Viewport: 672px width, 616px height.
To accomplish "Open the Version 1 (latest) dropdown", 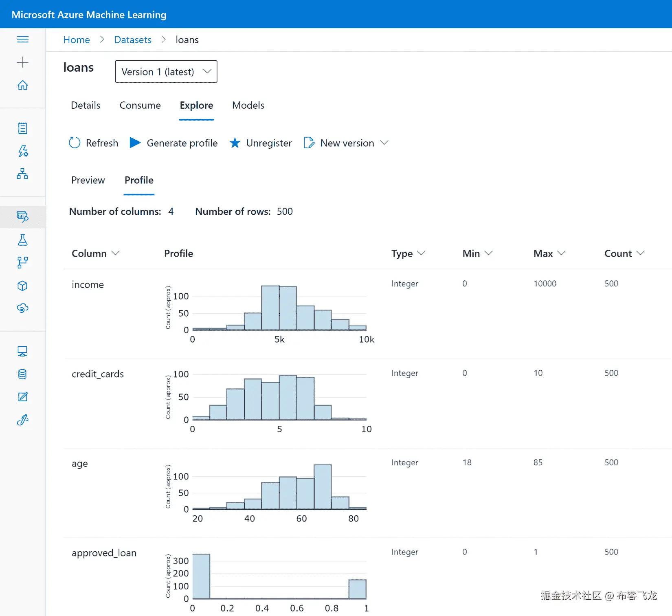I will click(166, 71).
